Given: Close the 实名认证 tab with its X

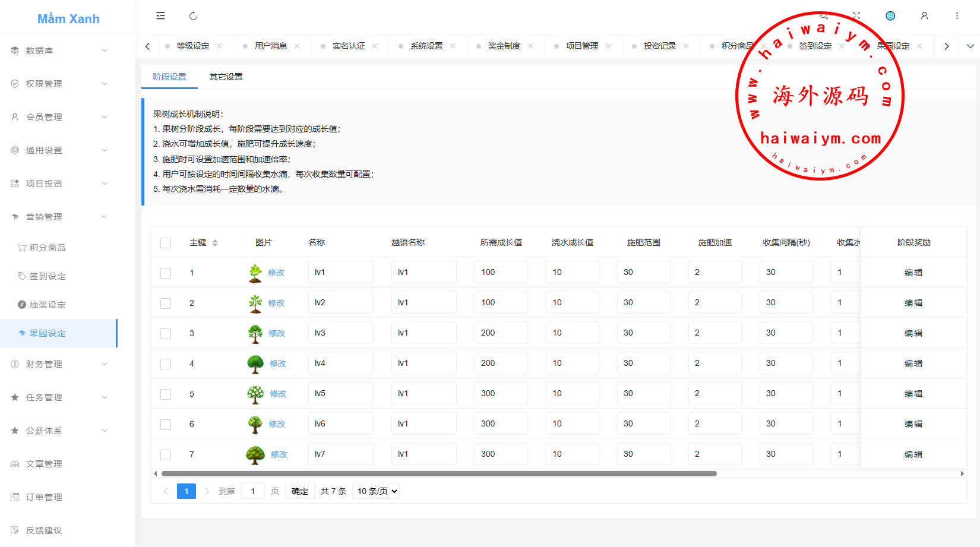Looking at the screenshot, I should 375,46.
